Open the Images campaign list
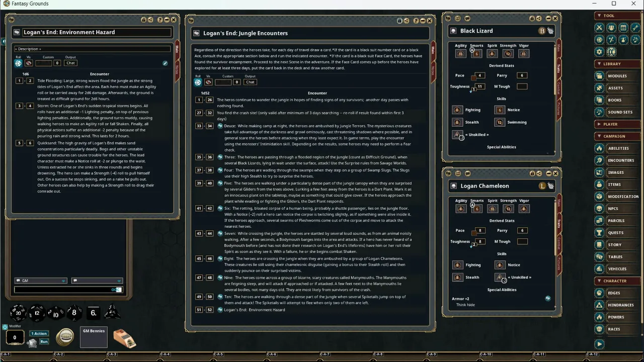This screenshot has height=362, width=644. pyautogui.click(x=618, y=172)
